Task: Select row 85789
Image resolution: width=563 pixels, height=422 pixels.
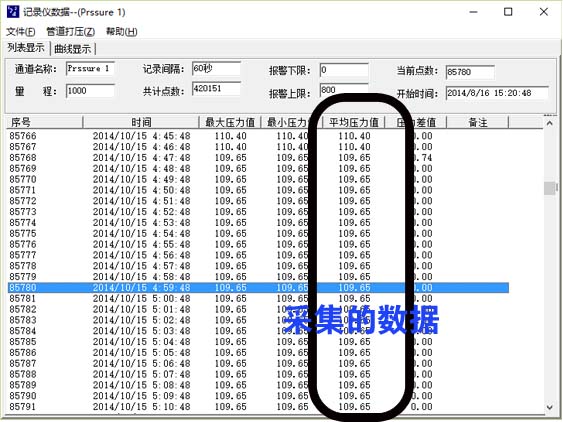Action: (258, 385)
